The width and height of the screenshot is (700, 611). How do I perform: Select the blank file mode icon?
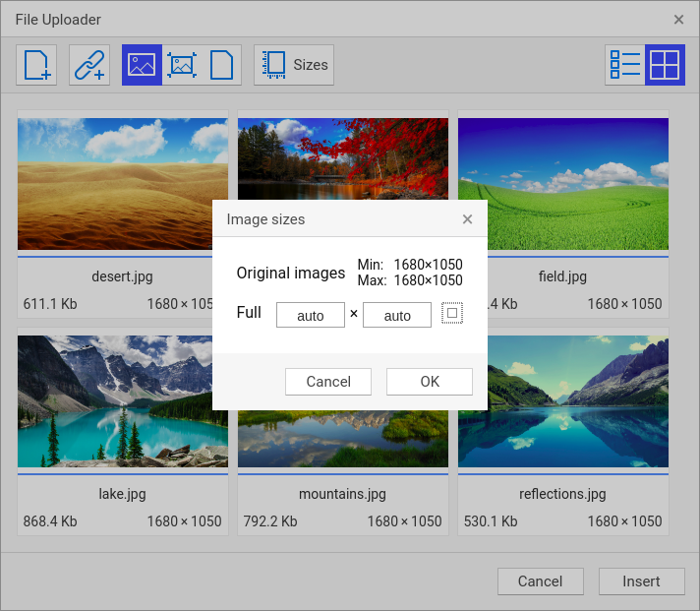click(221, 65)
